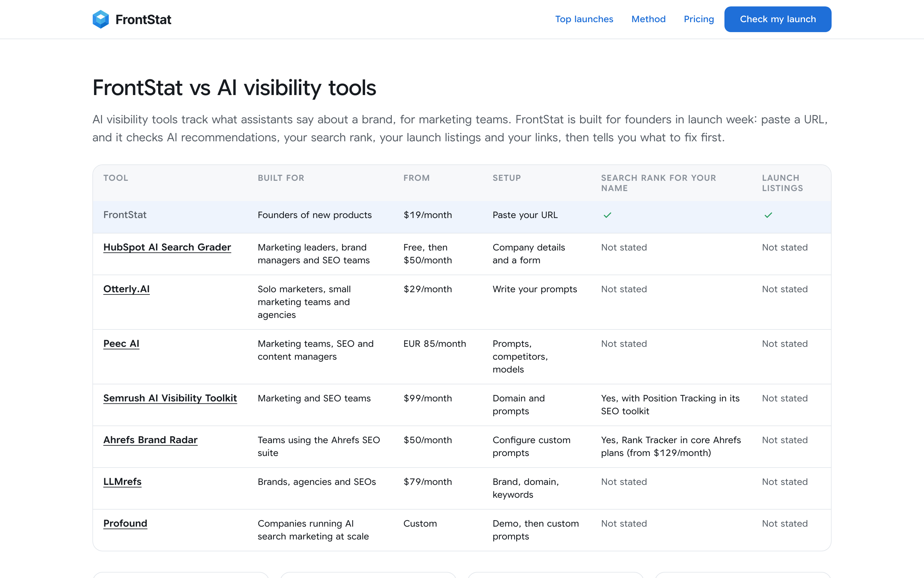Click 'Teams using the Ahrefs SEO suite'
924x578 pixels.
click(x=319, y=446)
